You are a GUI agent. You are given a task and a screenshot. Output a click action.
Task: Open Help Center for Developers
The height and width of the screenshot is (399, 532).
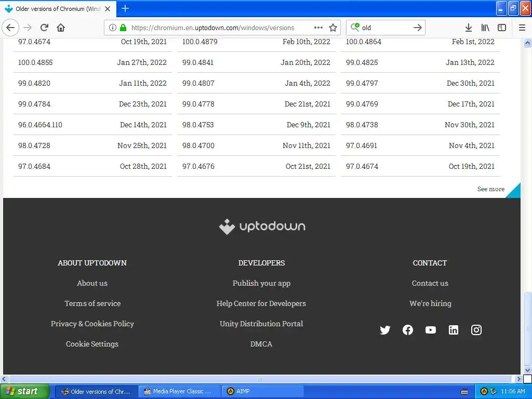click(x=261, y=303)
